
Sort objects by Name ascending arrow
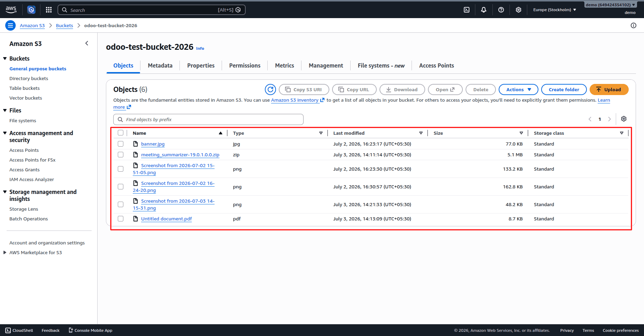tap(221, 133)
